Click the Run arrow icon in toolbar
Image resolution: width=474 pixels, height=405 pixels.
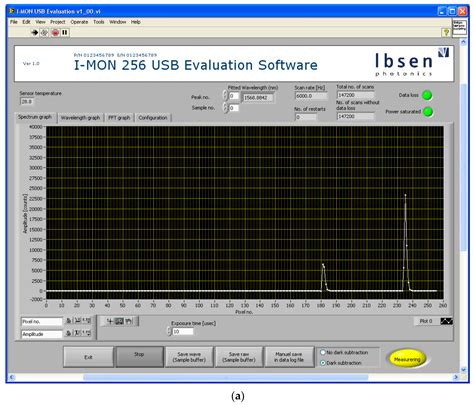(34, 32)
